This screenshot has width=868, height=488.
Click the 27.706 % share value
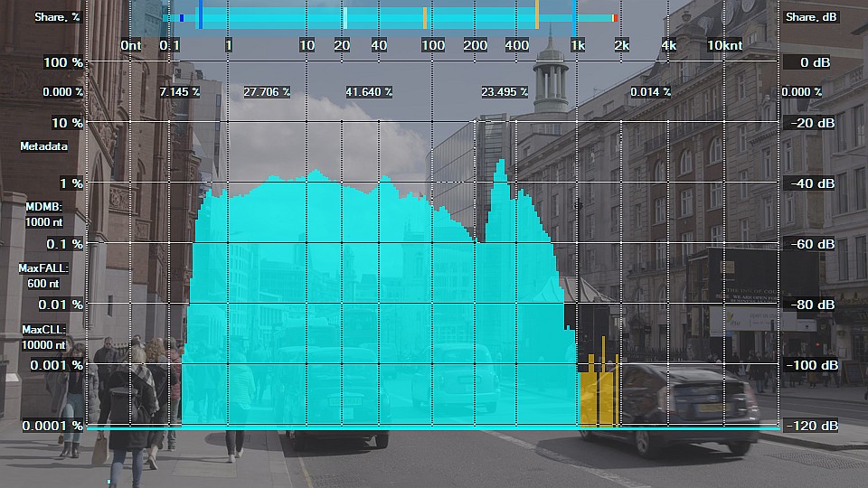click(267, 92)
